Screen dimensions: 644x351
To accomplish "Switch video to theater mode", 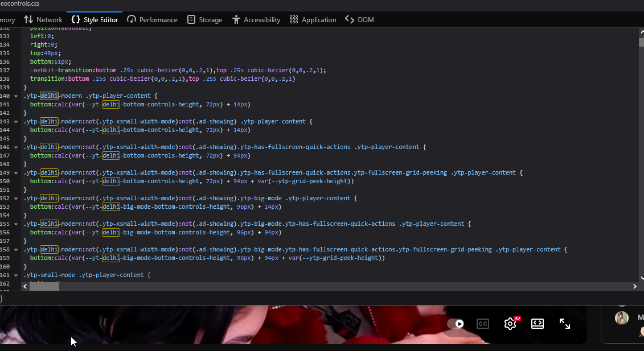I will tap(537, 324).
